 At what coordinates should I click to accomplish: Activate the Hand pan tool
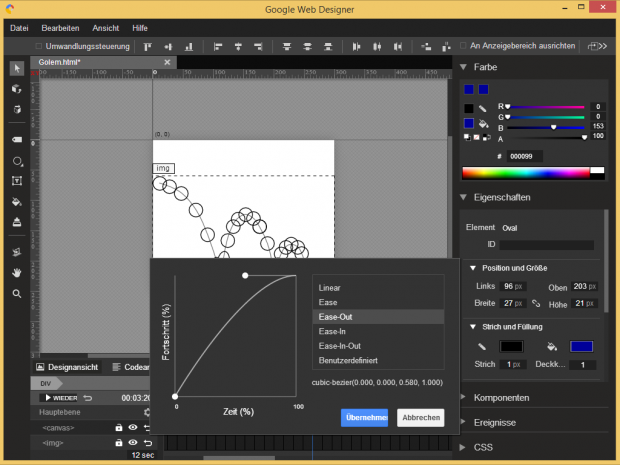coord(17,272)
